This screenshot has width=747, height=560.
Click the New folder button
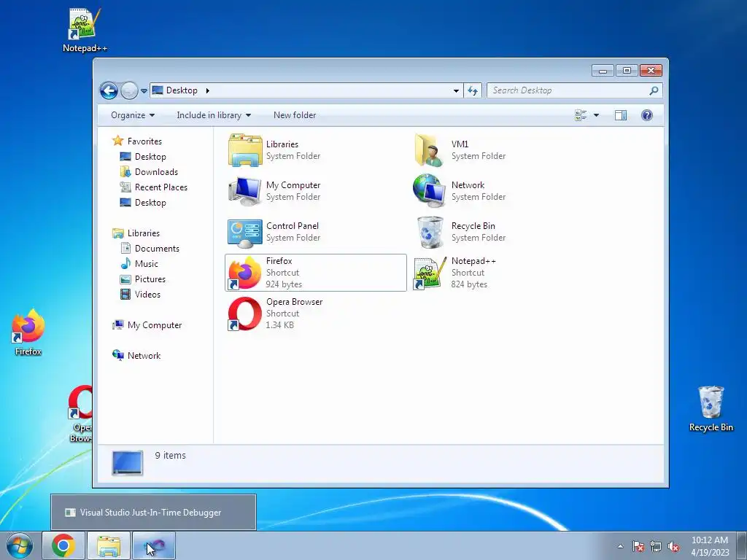click(295, 115)
